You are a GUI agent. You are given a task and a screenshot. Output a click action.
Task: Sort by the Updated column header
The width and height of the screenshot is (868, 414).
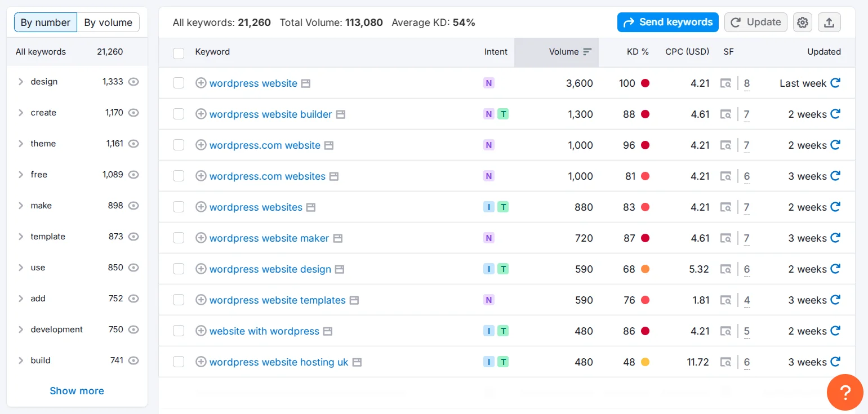824,52
